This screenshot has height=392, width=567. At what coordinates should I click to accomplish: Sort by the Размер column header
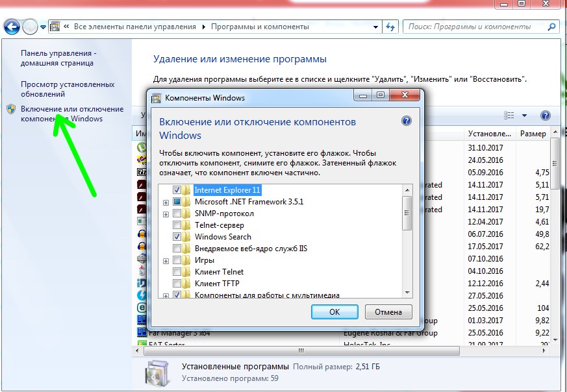(x=533, y=134)
